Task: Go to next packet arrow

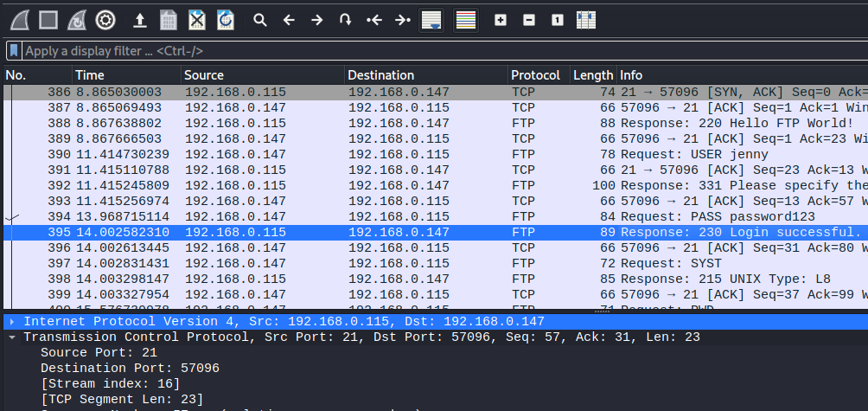Action: click(x=316, y=21)
